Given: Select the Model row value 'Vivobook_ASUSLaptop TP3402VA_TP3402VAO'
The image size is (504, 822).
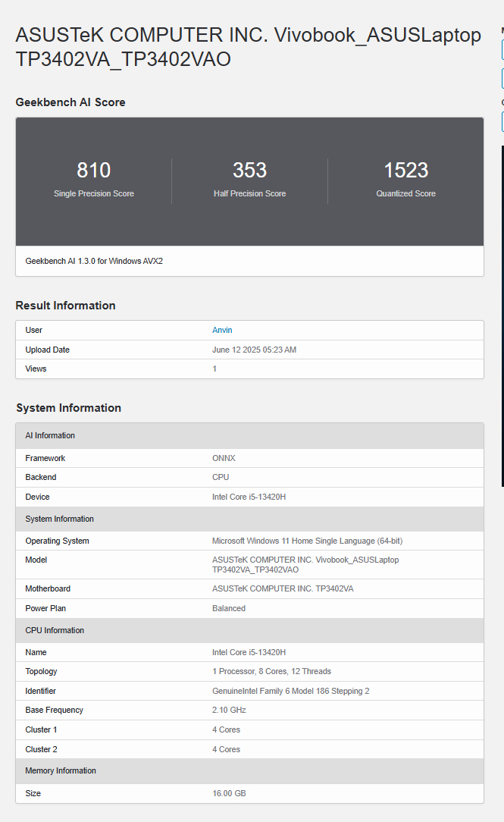Looking at the screenshot, I should tap(305, 565).
